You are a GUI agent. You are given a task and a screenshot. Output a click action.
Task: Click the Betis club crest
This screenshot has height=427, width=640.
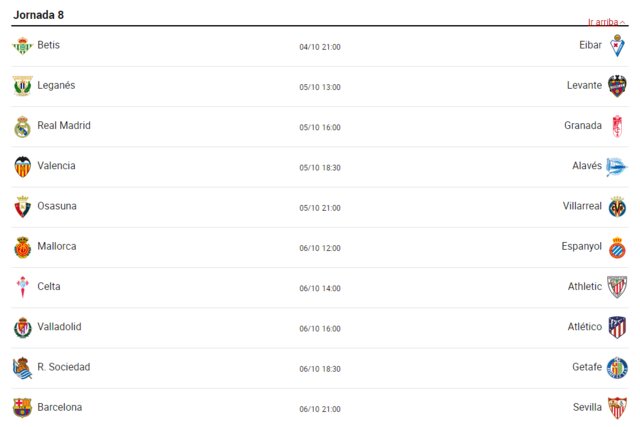22,46
